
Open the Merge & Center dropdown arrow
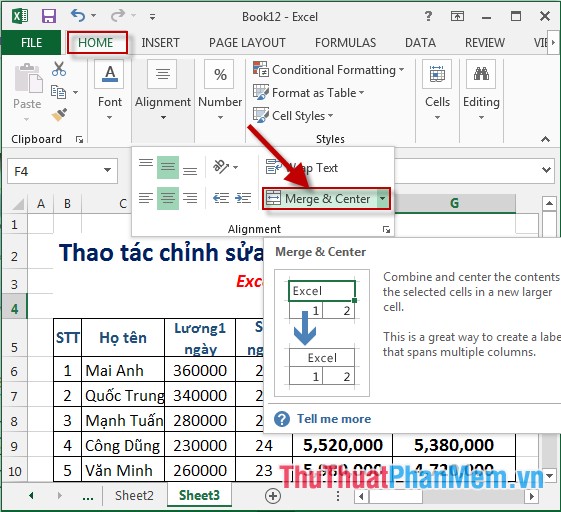383,198
